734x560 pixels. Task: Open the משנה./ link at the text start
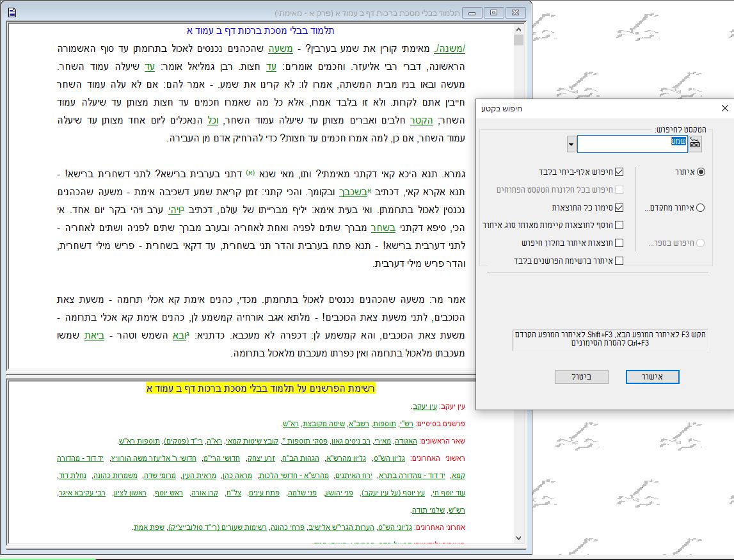pos(450,49)
